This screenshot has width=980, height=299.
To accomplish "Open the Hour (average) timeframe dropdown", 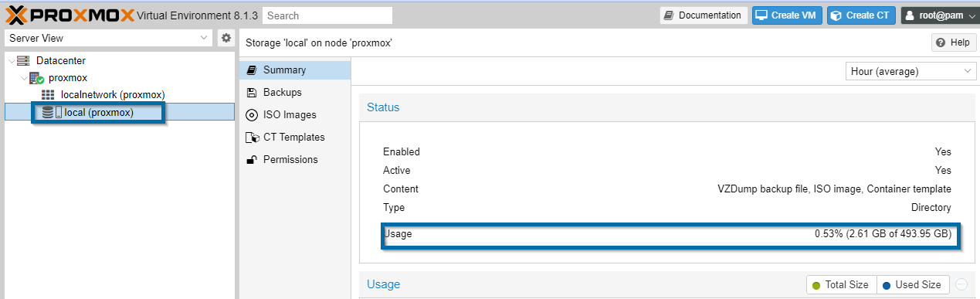I will point(912,71).
